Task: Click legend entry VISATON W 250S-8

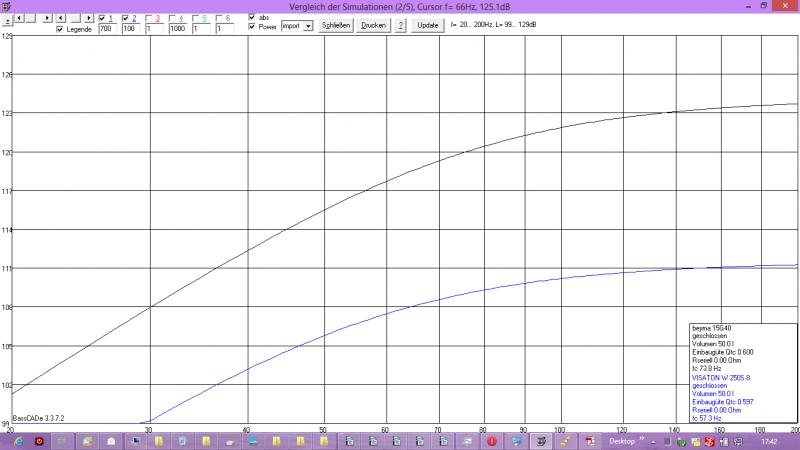Action: click(x=721, y=378)
